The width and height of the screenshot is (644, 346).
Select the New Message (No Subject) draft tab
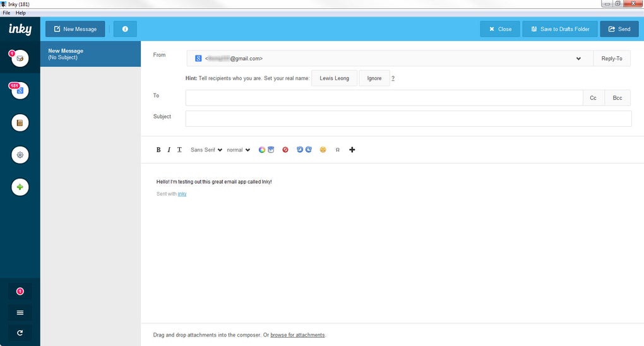tap(90, 54)
